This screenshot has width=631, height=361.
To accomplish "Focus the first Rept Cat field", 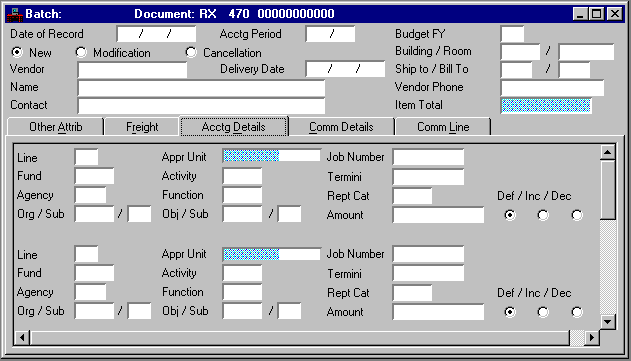I will 412,196.
